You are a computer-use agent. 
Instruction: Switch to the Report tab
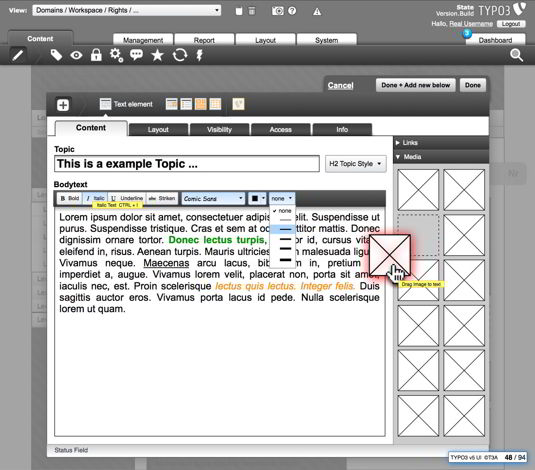pos(204,40)
